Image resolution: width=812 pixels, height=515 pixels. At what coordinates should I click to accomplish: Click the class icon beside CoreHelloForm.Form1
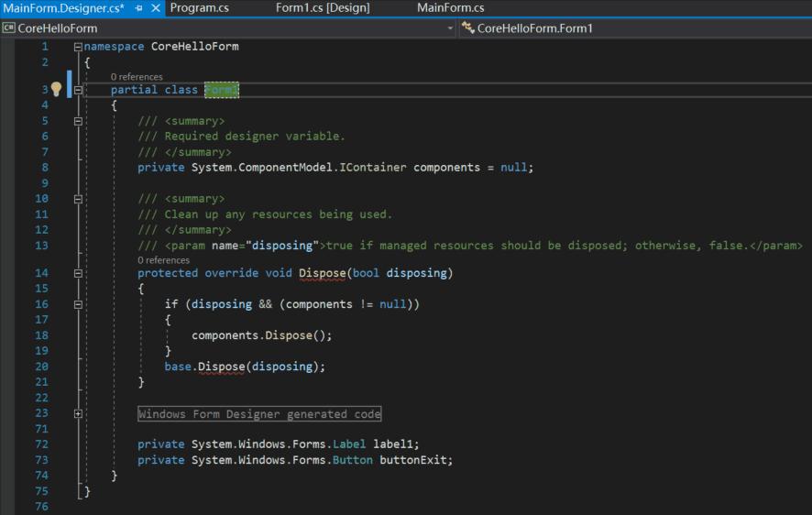point(468,27)
